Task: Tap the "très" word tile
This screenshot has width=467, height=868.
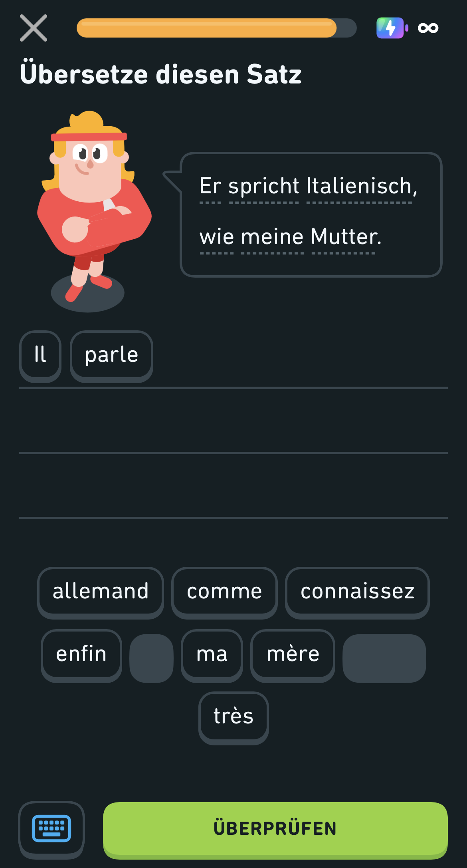Action: click(x=234, y=716)
